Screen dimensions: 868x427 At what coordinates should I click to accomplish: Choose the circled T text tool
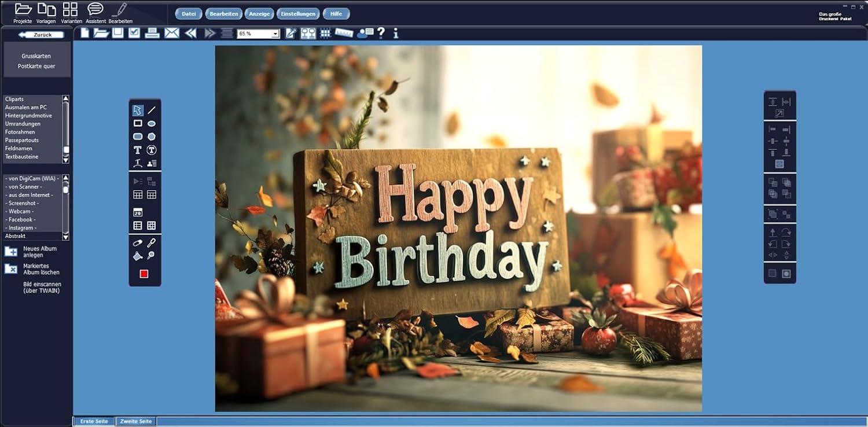152,150
